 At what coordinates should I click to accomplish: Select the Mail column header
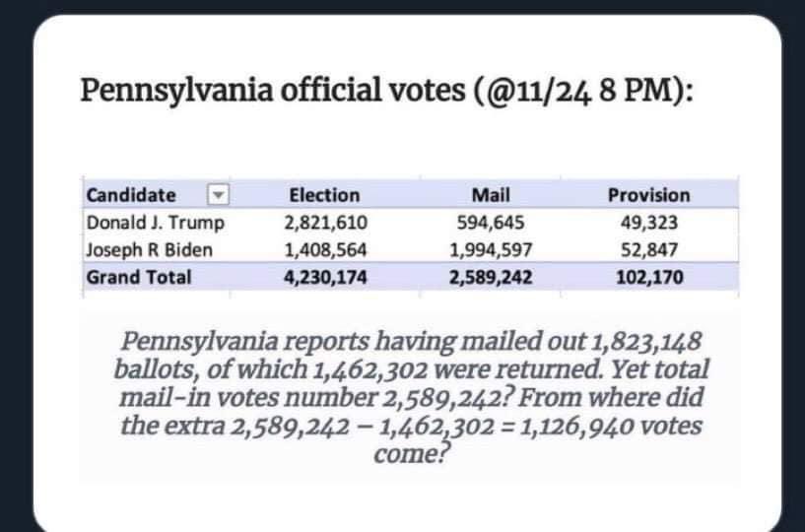click(x=490, y=195)
